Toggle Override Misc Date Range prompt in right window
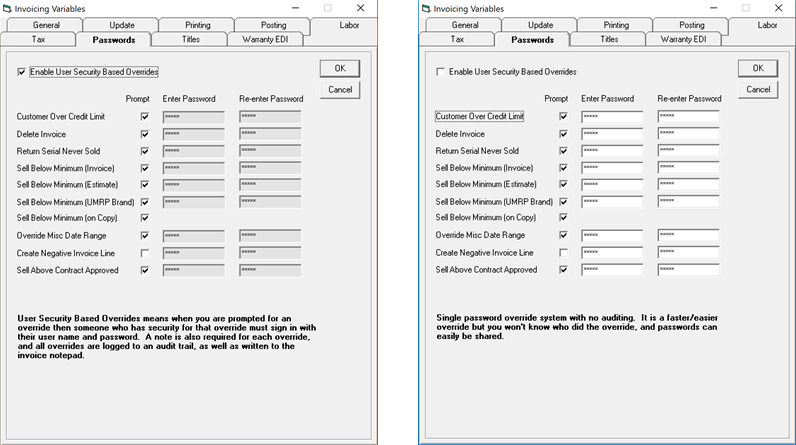Screen dimensions: 796x445 563,235
